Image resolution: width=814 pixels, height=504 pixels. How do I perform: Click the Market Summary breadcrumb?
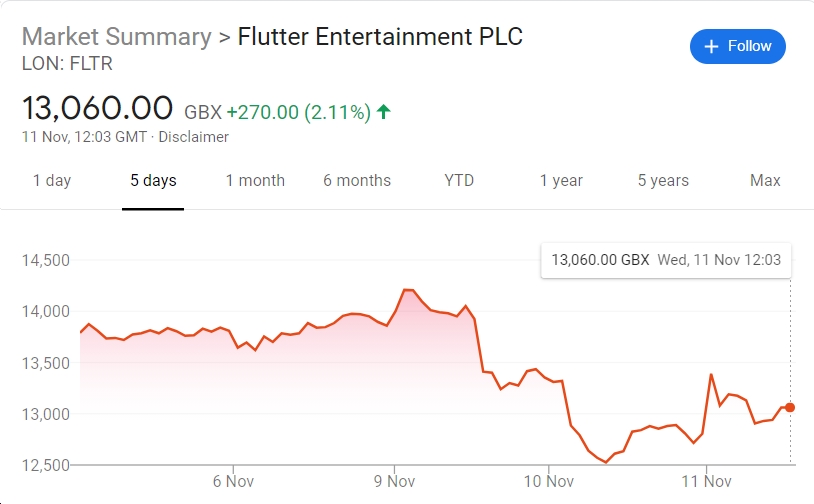(116, 37)
